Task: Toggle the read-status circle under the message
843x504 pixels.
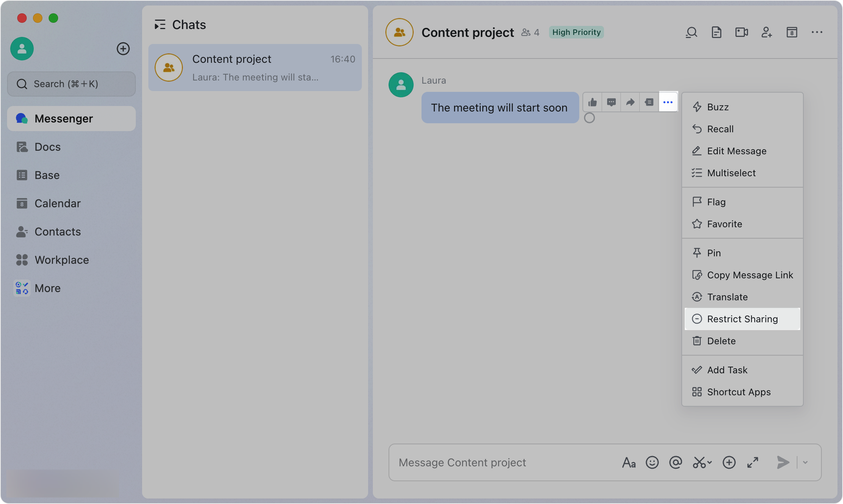Action: coord(589,118)
